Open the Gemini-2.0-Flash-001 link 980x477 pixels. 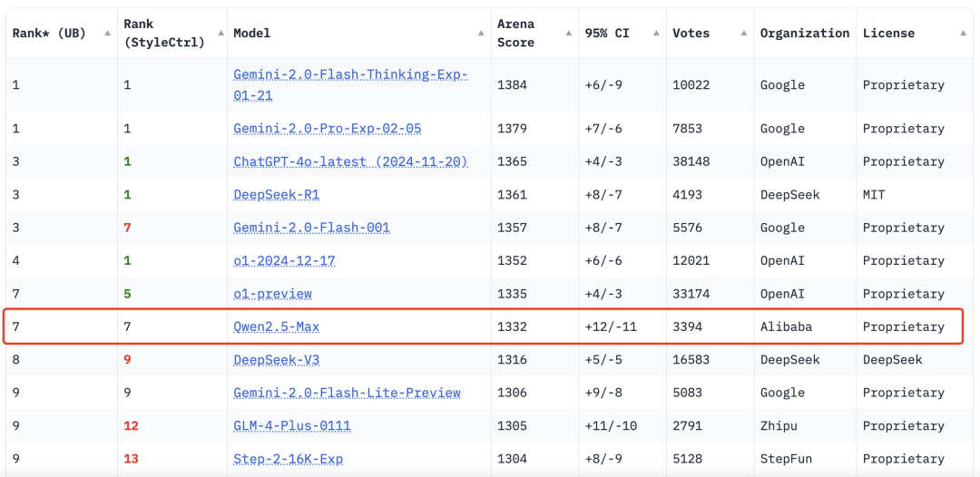click(x=311, y=228)
